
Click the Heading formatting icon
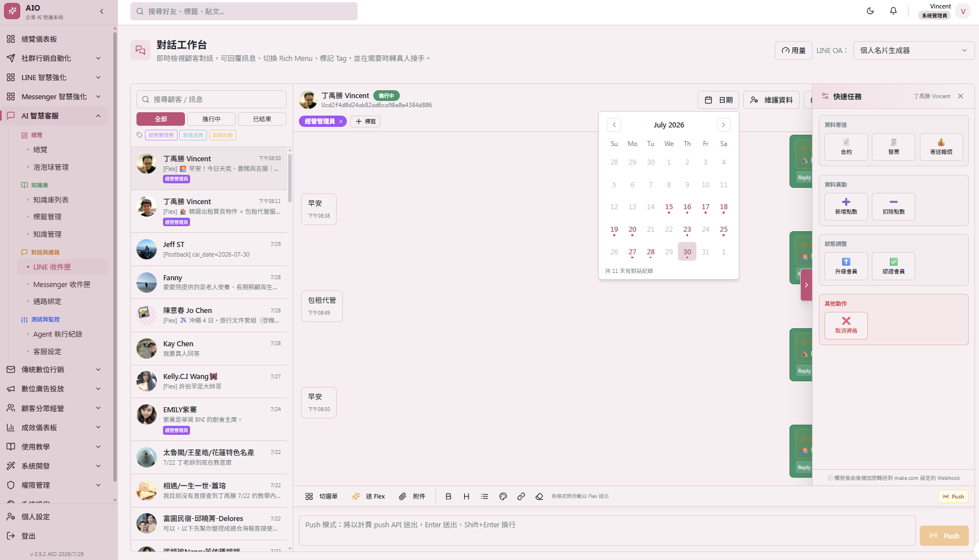tap(466, 496)
